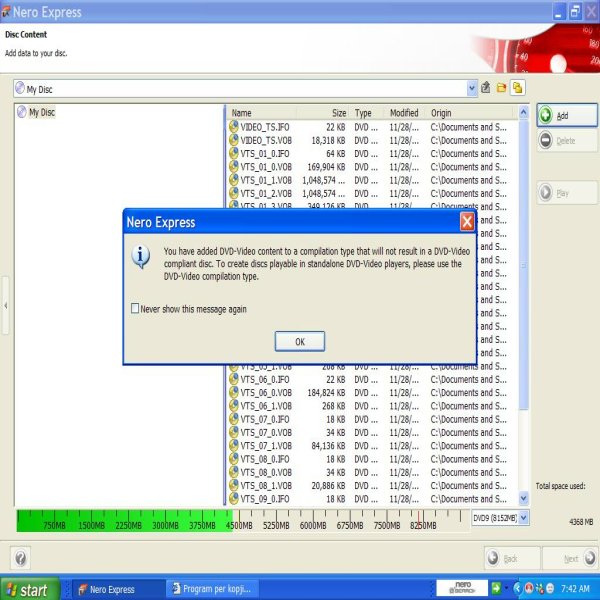600x600 pixels.
Task: Click the Back button
Action: [x=512, y=558]
